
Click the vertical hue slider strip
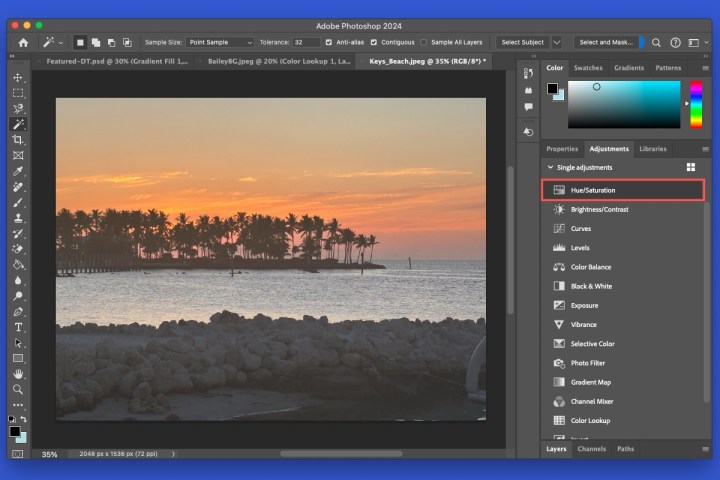click(696, 104)
